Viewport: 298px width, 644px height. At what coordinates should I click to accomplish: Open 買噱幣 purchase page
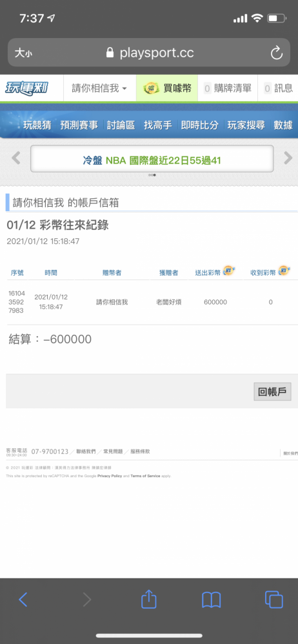coord(167,88)
